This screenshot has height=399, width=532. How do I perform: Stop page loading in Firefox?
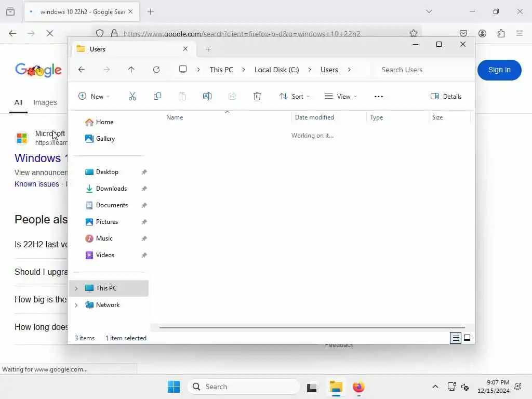pyautogui.click(x=50, y=33)
